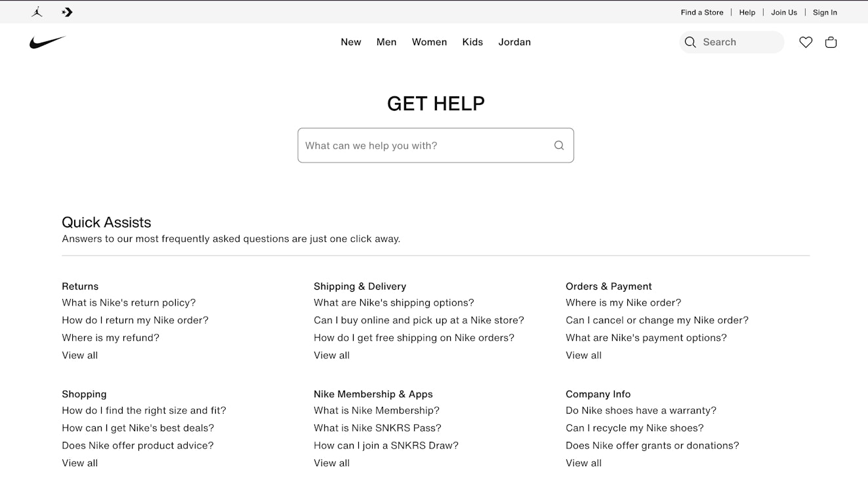The image size is (868, 489).
Task: Open the Favorites heart icon
Action: (x=806, y=43)
